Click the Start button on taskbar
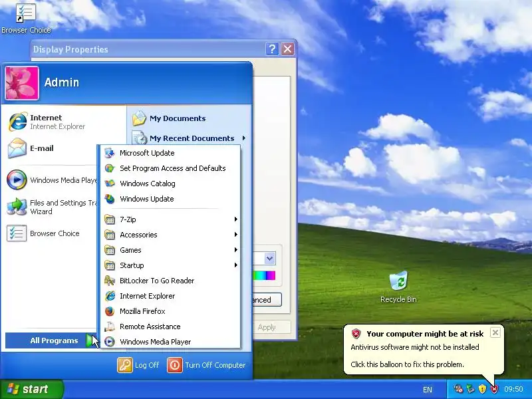Viewport: 532px width, 399px height. pos(31,389)
